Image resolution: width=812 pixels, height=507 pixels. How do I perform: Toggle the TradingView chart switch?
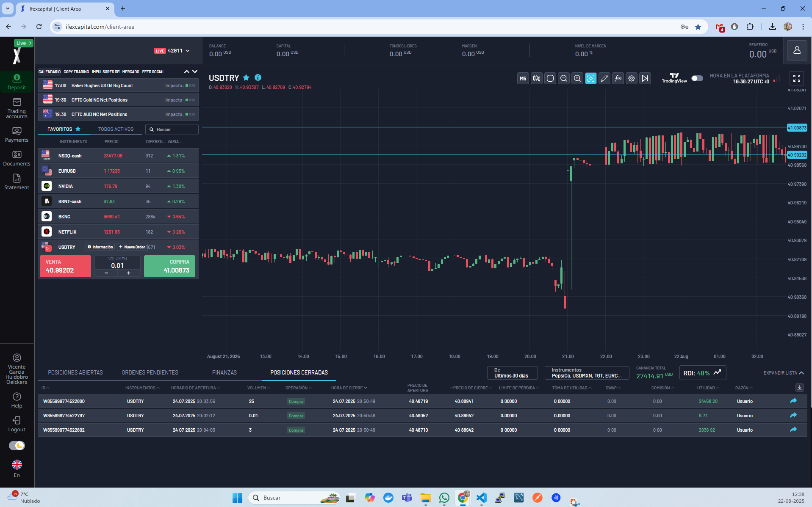point(697,78)
